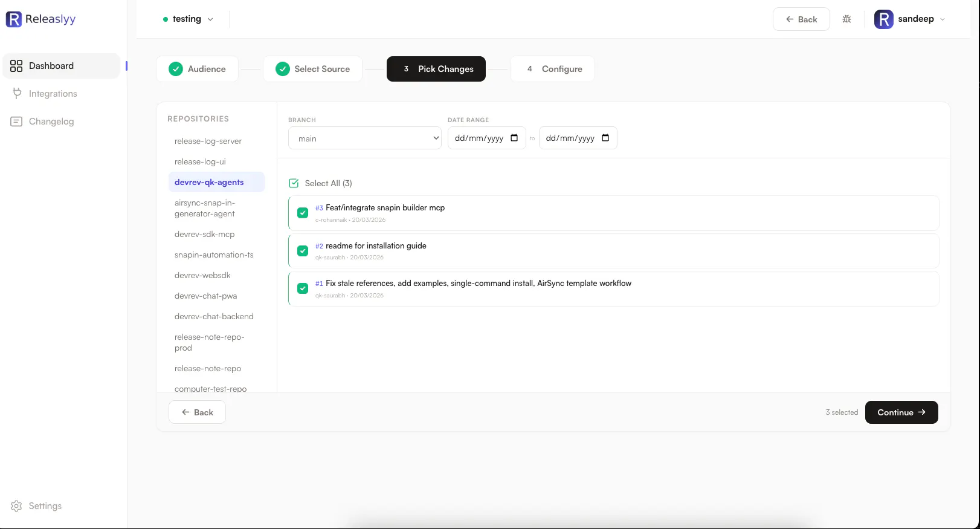The height and width of the screenshot is (529, 980).
Task: Click the top-right Back button
Action: [x=801, y=19]
